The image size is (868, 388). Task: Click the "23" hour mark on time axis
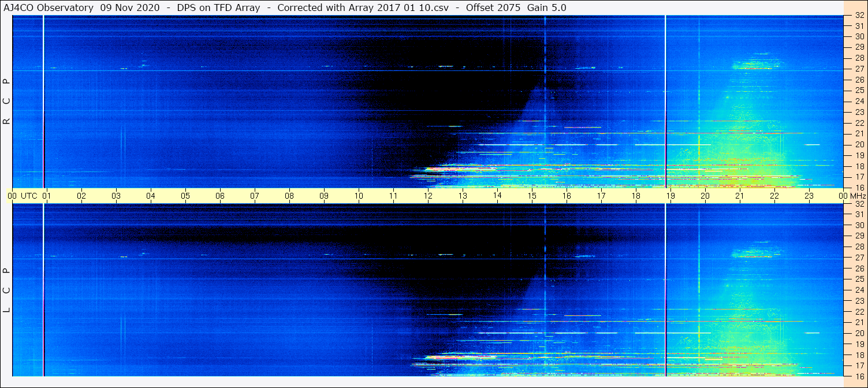(x=809, y=196)
